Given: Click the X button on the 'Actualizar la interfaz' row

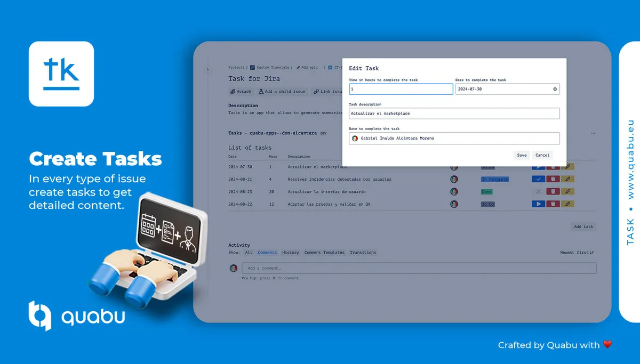Looking at the screenshot, I should click(x=538, y=191).
